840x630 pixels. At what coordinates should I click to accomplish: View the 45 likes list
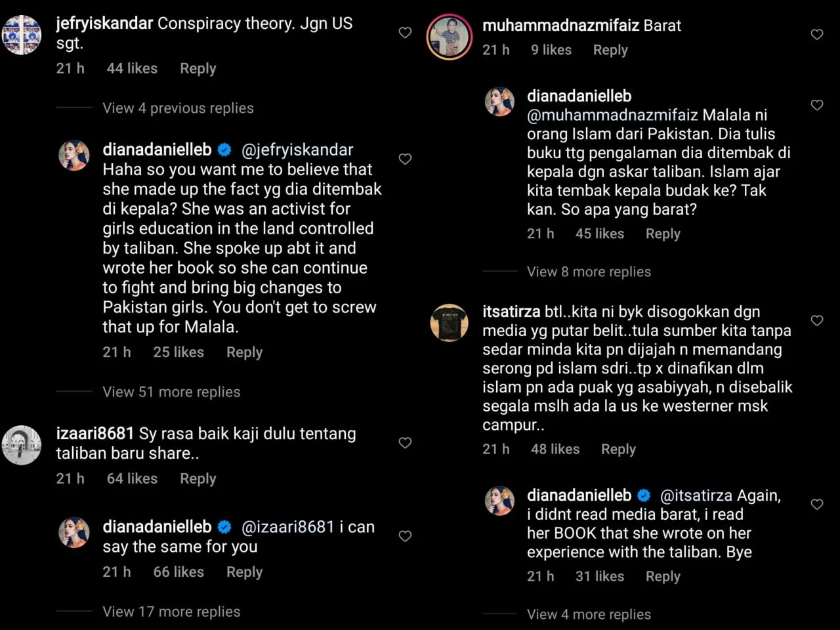click(599, 234)
